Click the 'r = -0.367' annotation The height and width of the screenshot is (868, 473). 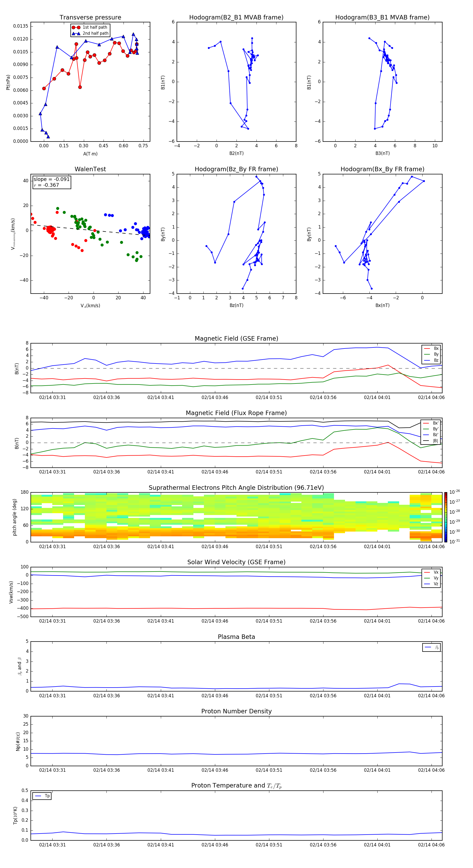47,185
